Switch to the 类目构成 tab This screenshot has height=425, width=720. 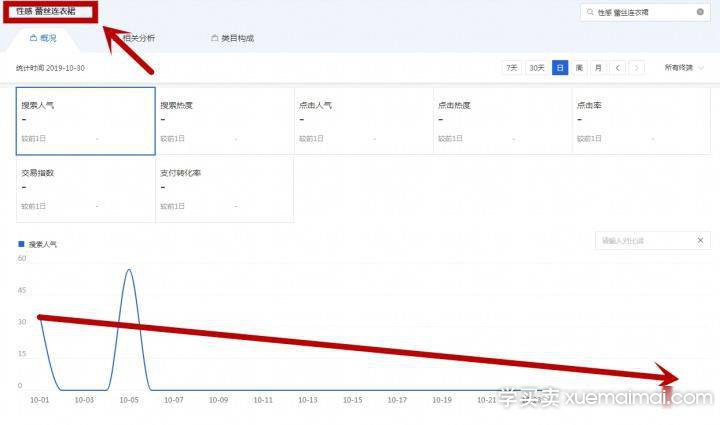pos(233,38)
